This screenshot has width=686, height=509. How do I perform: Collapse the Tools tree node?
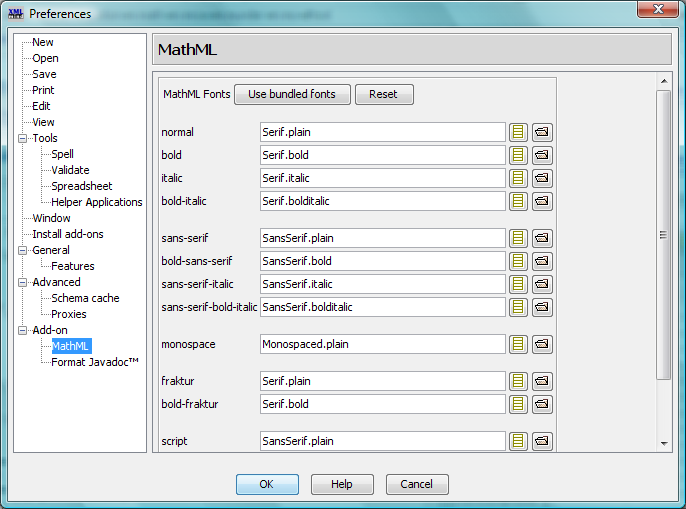22,138
